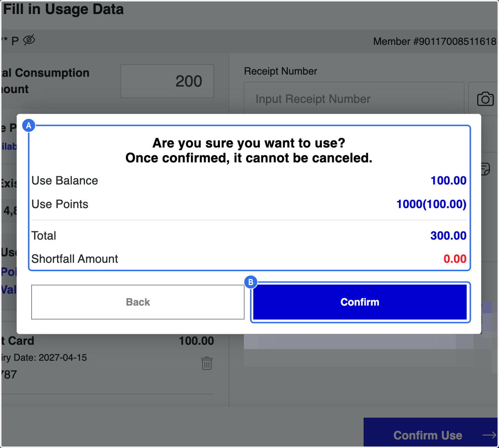Delete the card with the trash icon
The height and width of the screenshot is (448, 499).
point(207,363)
